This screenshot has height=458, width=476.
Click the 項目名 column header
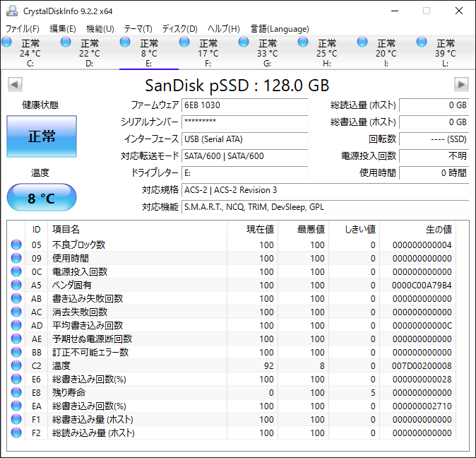[x=137, y=229]
